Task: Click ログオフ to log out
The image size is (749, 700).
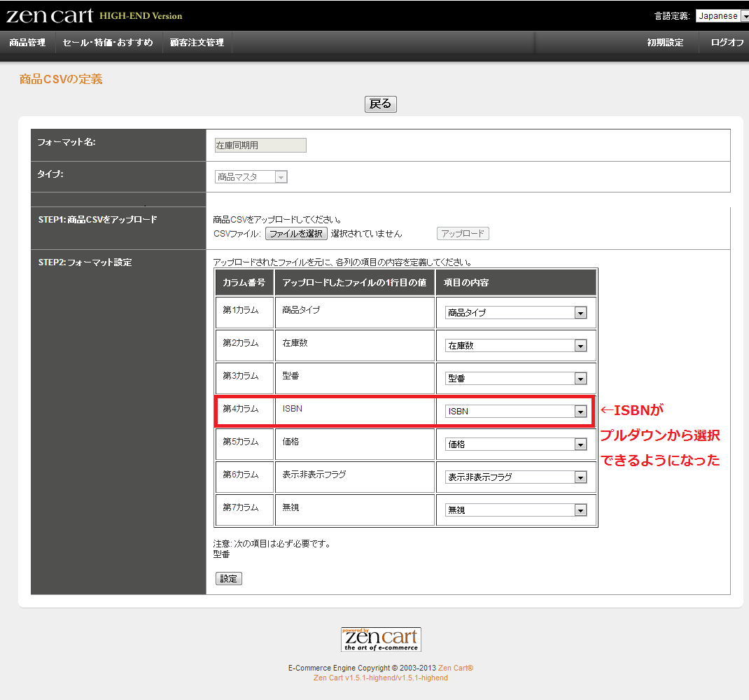Action: coord(727,43)
